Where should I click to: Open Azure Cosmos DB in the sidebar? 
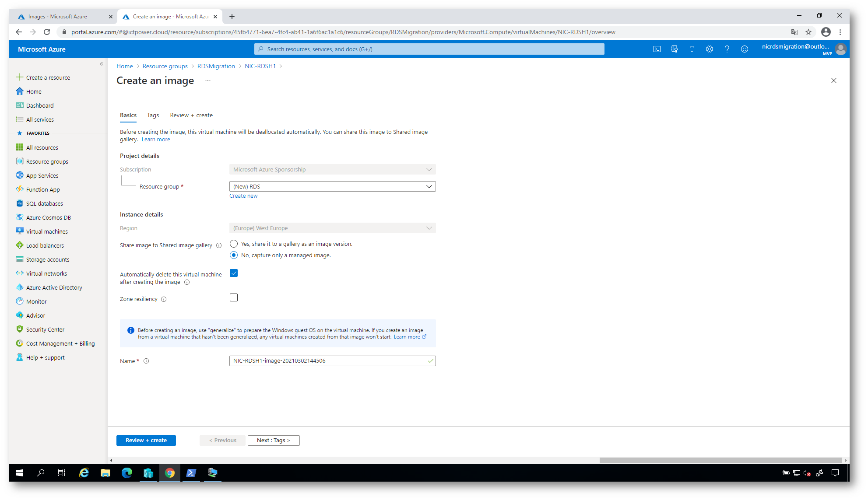(x=48, y=217)
